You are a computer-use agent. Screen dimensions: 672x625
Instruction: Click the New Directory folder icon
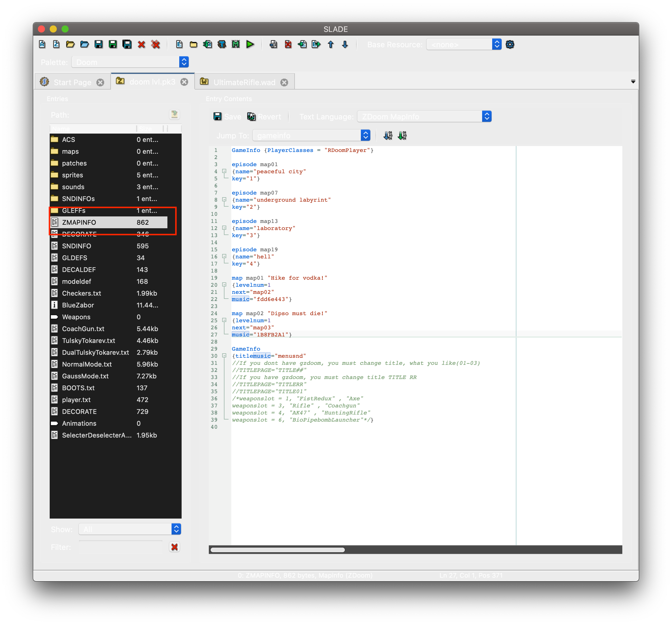[x=193, y=44]
